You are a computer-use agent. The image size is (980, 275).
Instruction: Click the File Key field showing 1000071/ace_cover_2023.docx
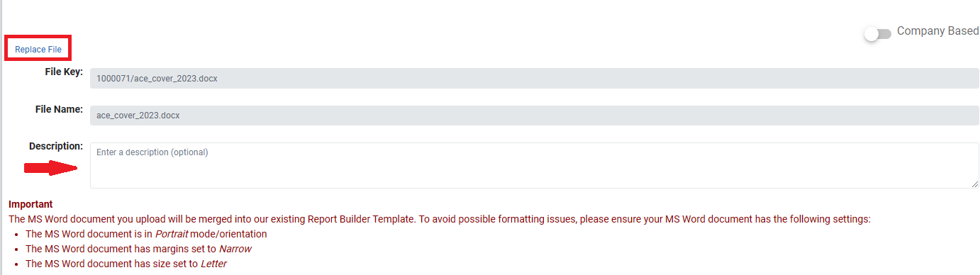(534, 79)
